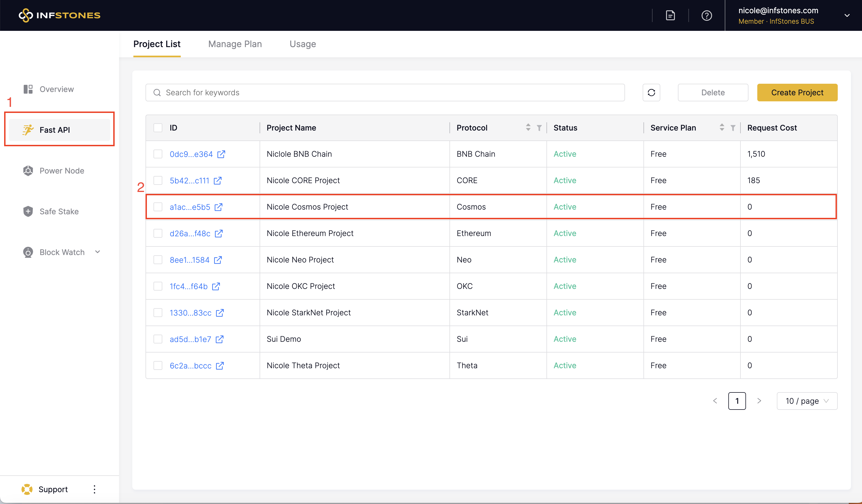This screenshot has height=504, width=862.
Task: Check the Nicole Cosmos Project checkbox
Action: (x=158, y=207)
